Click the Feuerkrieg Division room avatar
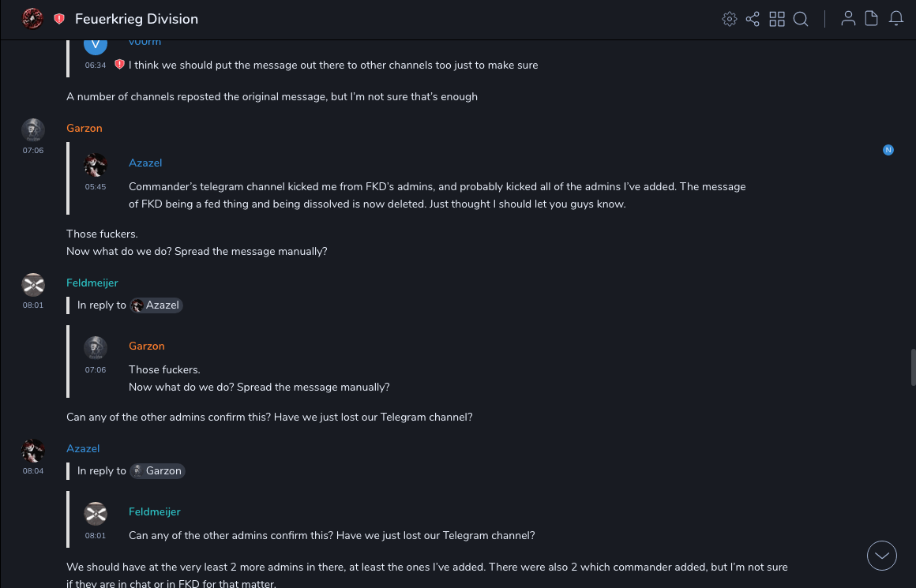 click(x=32, y=18)
